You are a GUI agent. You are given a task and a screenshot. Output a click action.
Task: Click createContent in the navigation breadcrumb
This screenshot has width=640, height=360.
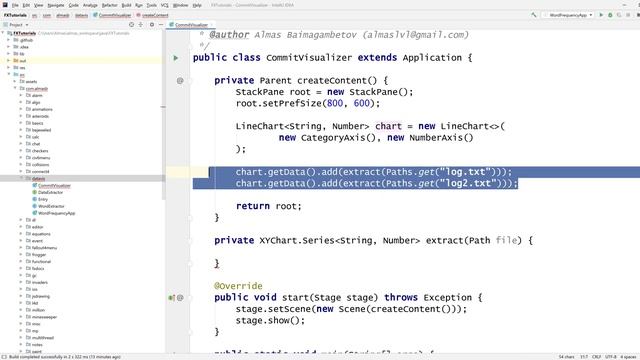(x=155, y=15)
